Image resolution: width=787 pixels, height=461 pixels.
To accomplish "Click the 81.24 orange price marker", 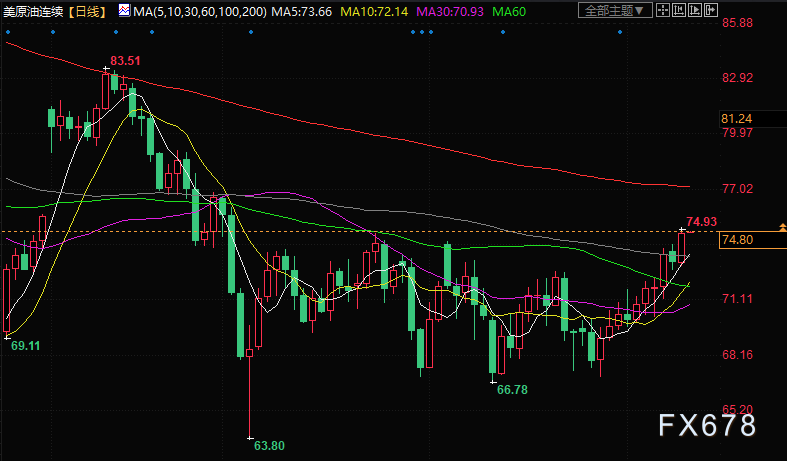I will click(x=737, y=119).
